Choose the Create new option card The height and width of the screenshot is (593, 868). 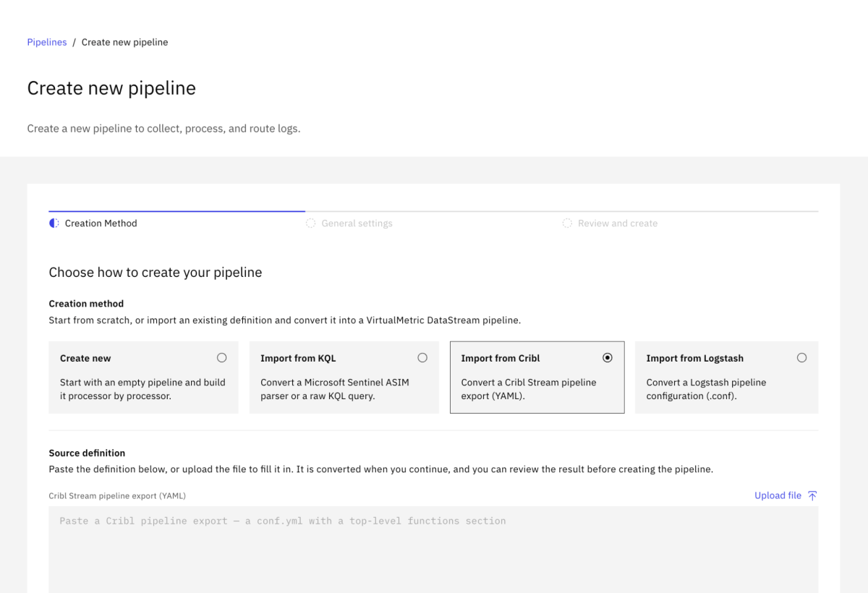(143, 377)
